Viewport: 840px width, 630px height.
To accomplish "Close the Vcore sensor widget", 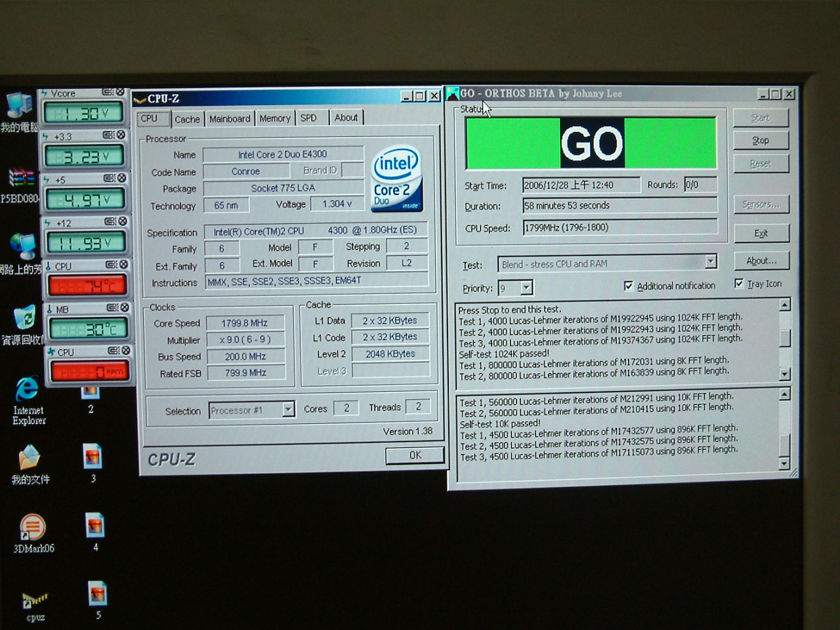I will click(120, 93).
